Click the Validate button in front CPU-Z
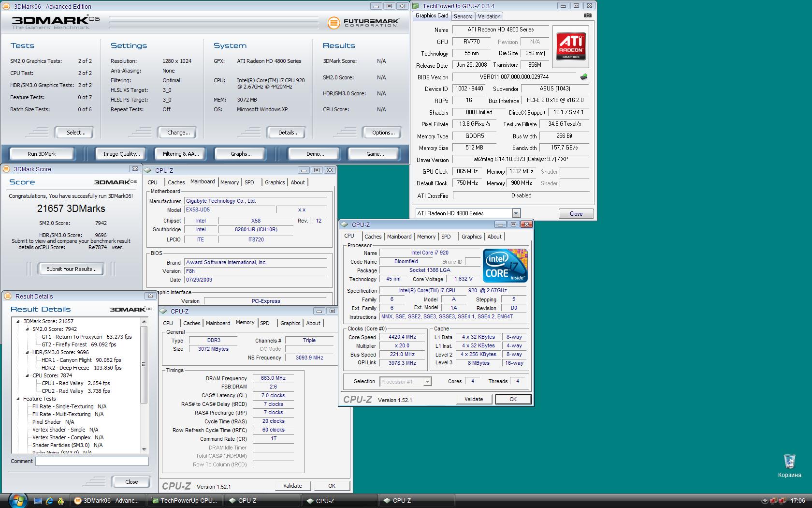 (x=474, y=399)
